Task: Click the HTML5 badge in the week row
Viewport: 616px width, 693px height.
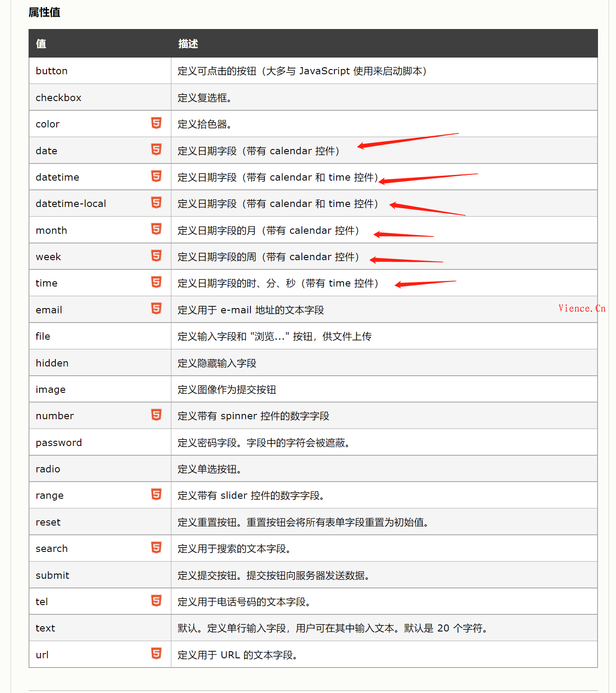Action: click(x=156, y=256)
